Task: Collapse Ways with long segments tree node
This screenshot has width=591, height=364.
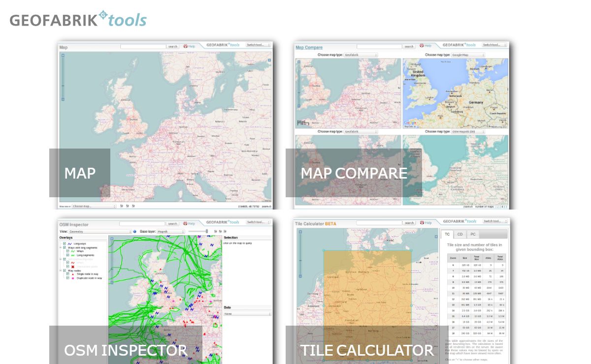Action: pyautogui.click(x=61, y=247)
